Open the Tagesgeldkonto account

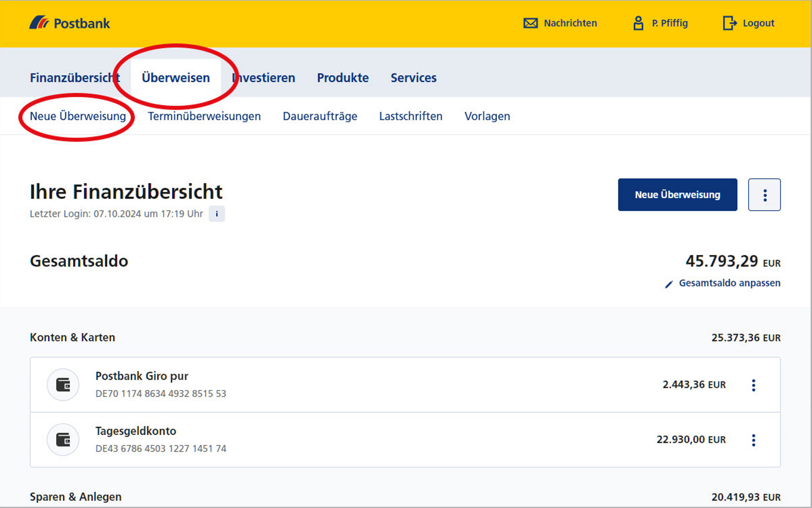point(405,439)
